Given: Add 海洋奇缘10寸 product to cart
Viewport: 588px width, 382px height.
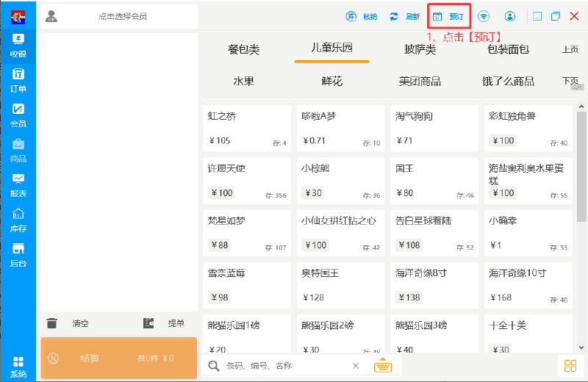Looking at the screenshot, I should [x=528, y=285].
